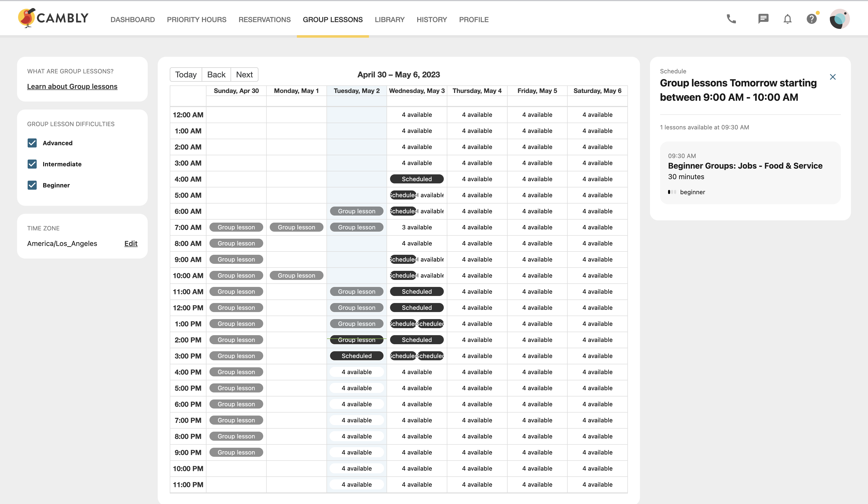868x504 pixels.
Task: Click the help question mark icon
Action: coord(812,19)
